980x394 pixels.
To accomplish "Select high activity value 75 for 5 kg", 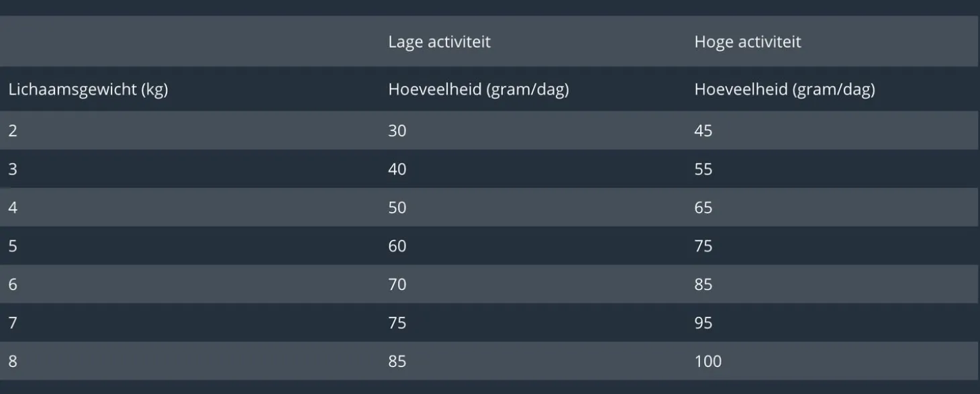I will click(x=703, y=246).
